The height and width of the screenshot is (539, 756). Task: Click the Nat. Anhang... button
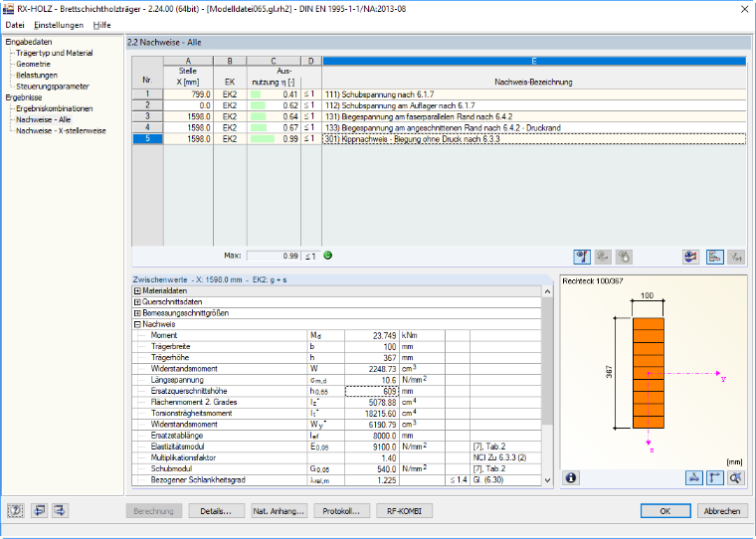point(279,511)
